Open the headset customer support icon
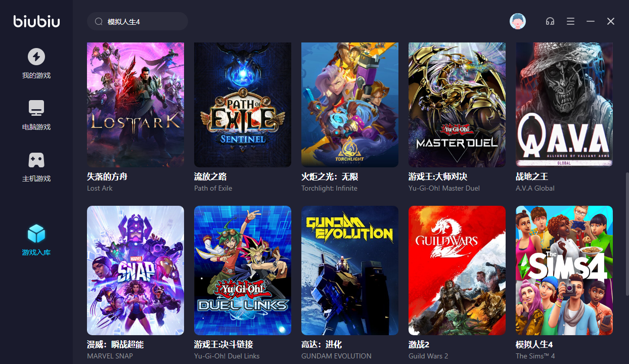The height and width of the screenshot is (364, 629). tap(550, 21)
